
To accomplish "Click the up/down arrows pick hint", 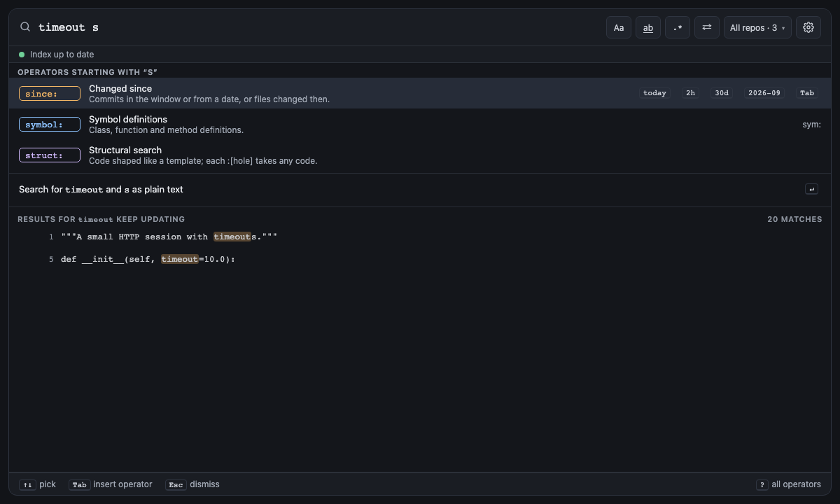I will pyautogui.click(x=37, y=484).
